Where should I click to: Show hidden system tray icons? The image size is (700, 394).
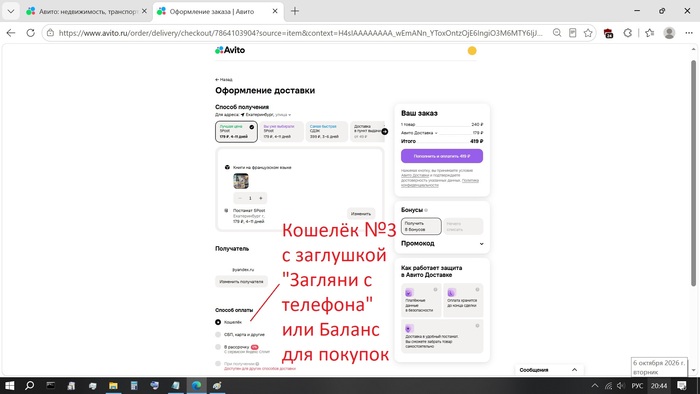tap(595, 386)
